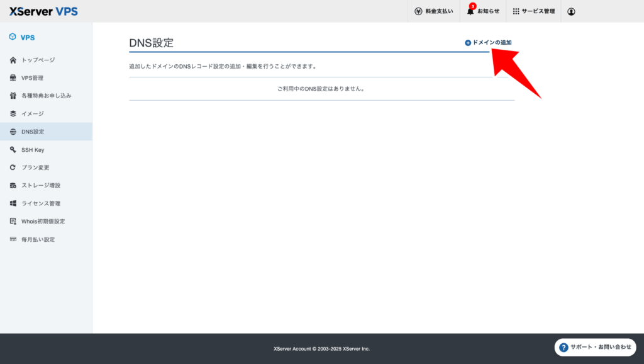Click the document icon for Whois初期値設定

(13, 221)
